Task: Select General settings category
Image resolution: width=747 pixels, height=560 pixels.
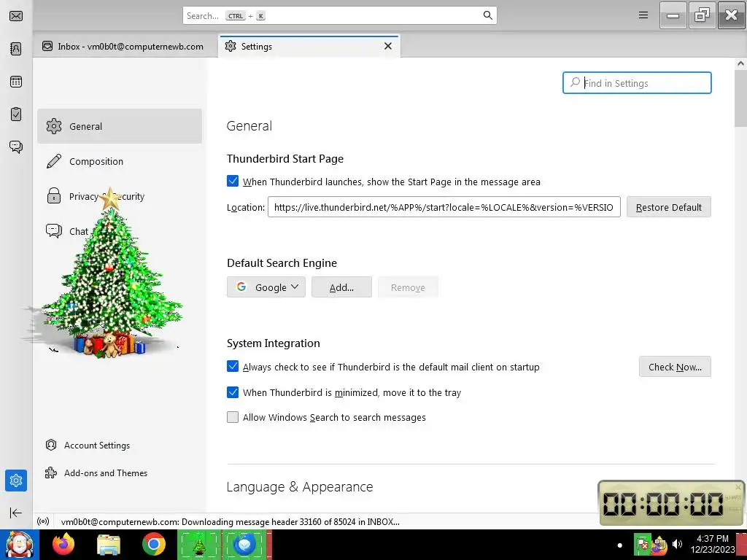Action: (x=120, y=126)
